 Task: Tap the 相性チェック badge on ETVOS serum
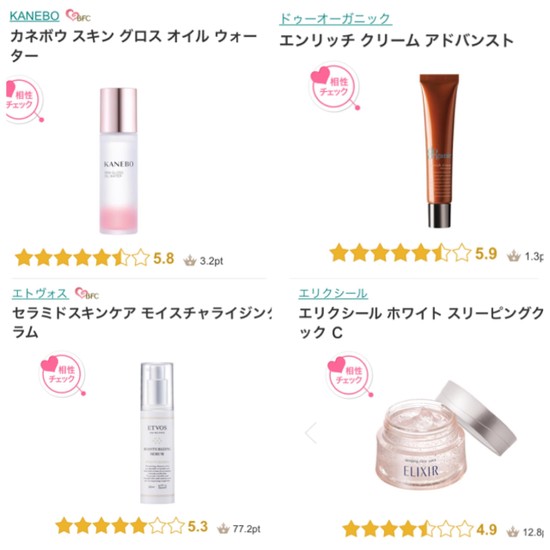(x=62, y=374)
